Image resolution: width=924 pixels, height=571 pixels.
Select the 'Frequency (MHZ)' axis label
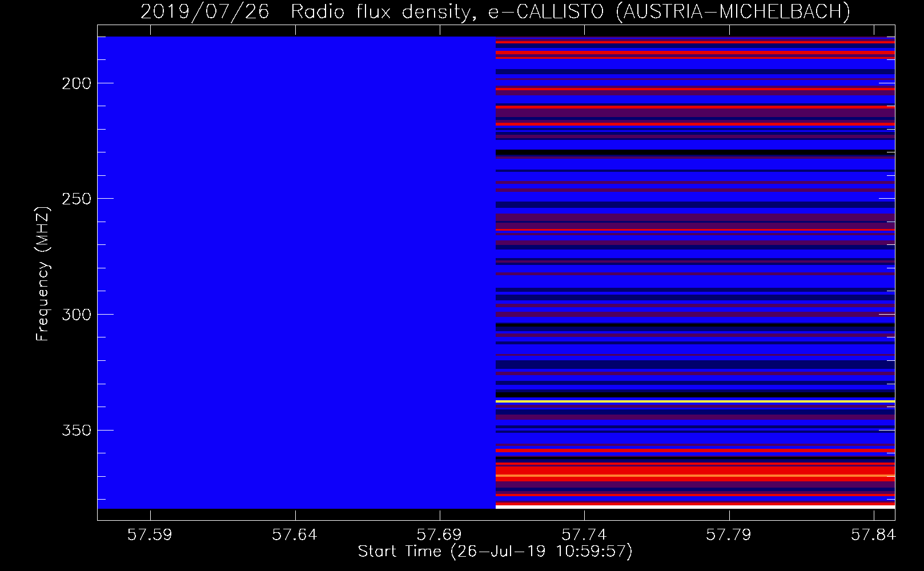(43, 274)
